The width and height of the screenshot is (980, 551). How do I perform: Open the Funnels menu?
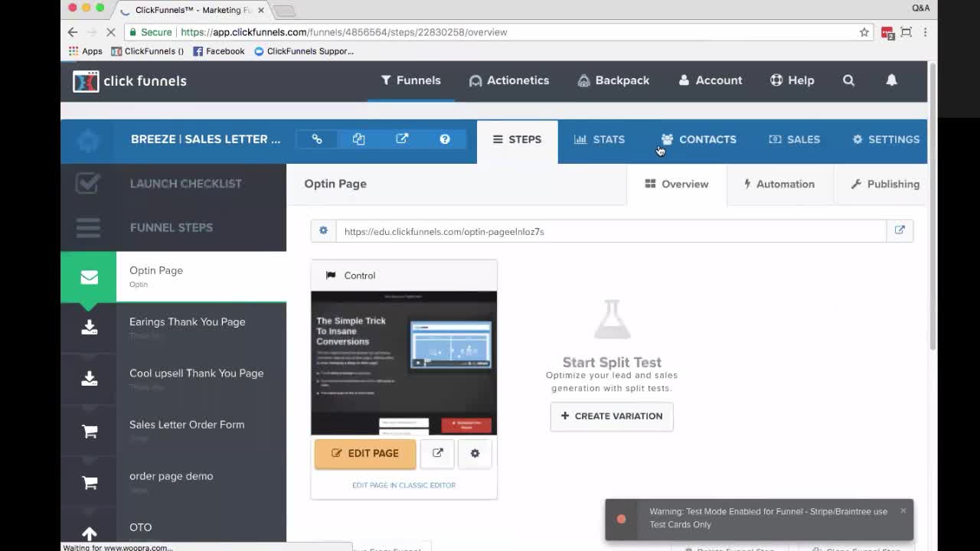point(411,80)
